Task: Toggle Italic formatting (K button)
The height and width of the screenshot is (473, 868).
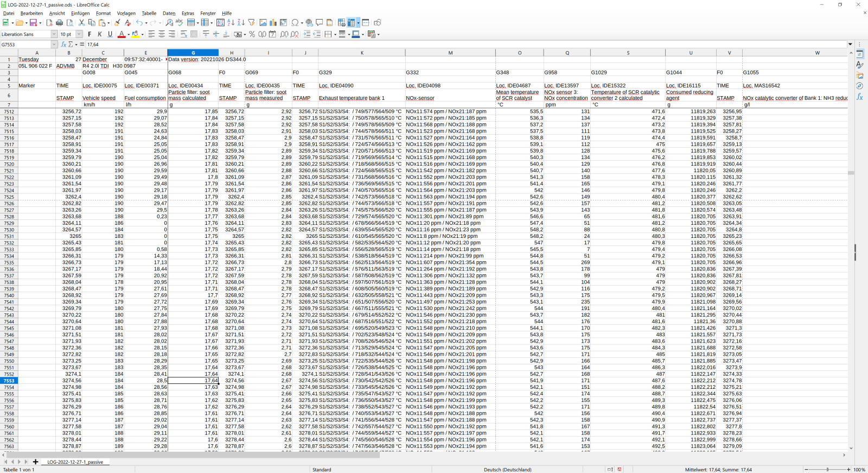Action: (100, 34)
